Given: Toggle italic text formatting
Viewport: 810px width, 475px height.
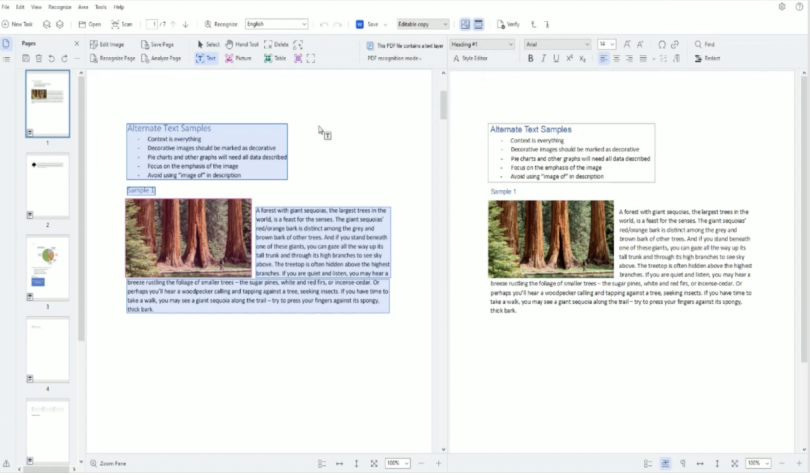Looking at the screenshot, I should (543, 59).
